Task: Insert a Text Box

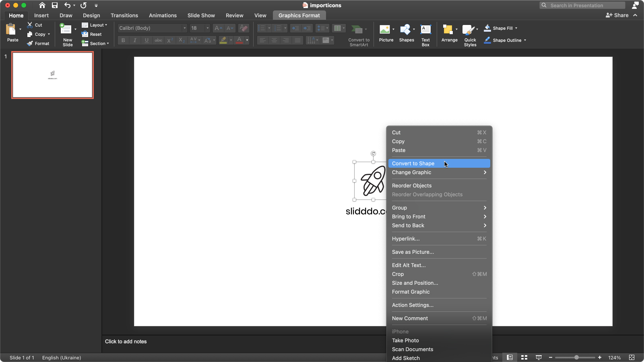Action: 425,35
